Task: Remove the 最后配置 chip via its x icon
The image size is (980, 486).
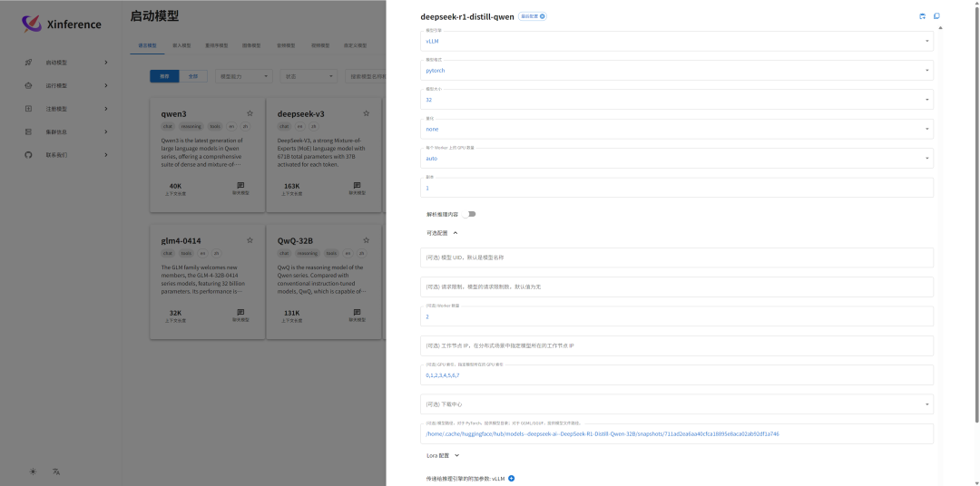Action: tap(542, 16)
